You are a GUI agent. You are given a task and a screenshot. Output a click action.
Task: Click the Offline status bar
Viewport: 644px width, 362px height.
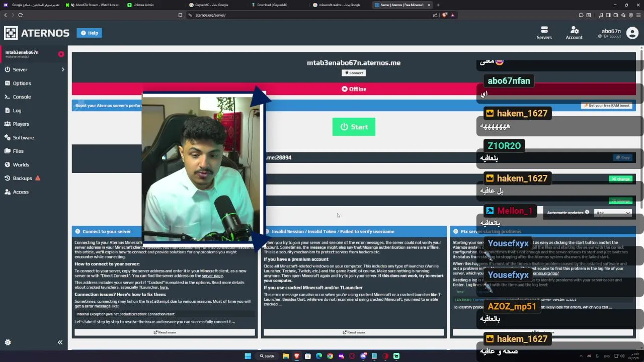pos(354,89)
